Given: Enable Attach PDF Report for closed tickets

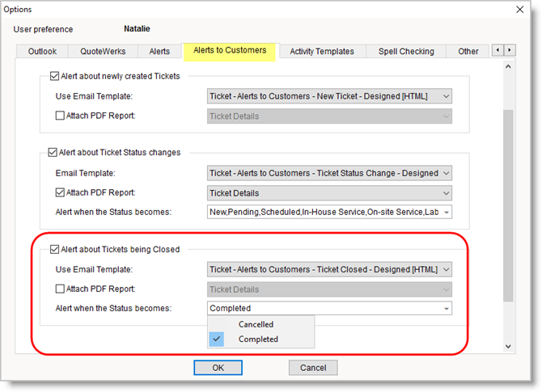Looking at the screenshot, I should [x=61, y=289].
